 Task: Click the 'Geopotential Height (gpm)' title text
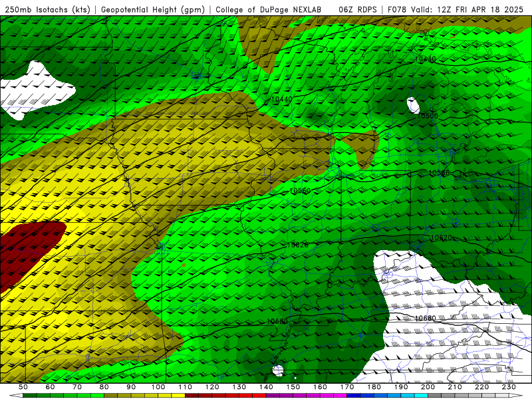153,10
